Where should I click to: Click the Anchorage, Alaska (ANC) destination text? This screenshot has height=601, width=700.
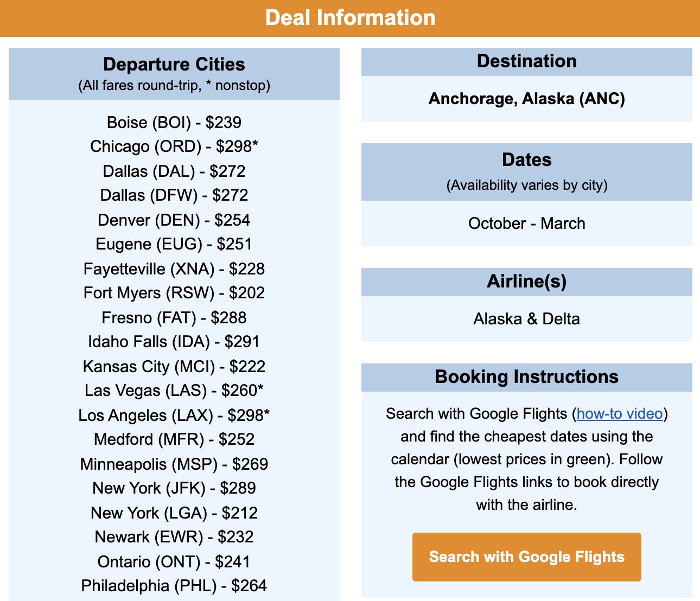[527, 99]
